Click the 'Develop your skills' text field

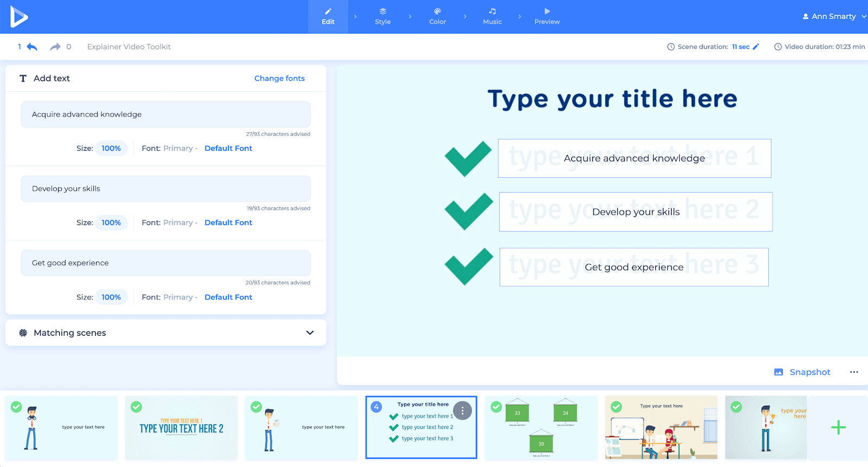[x=165, y=189]
